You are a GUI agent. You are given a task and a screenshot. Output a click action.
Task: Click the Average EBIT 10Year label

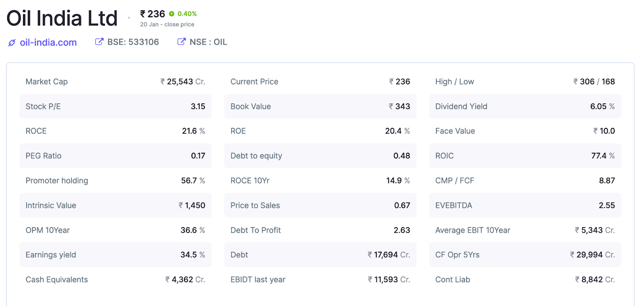(473, 230)
